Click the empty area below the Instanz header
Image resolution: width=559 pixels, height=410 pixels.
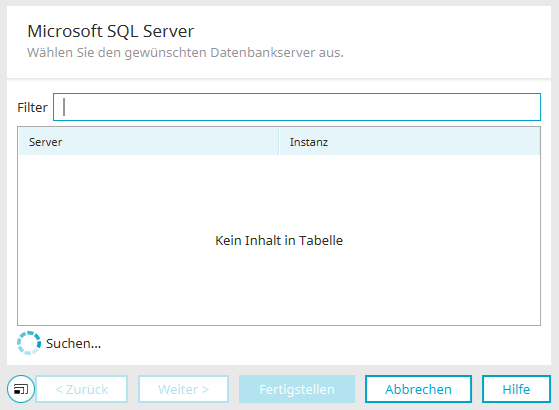click(x=410, y=200)
